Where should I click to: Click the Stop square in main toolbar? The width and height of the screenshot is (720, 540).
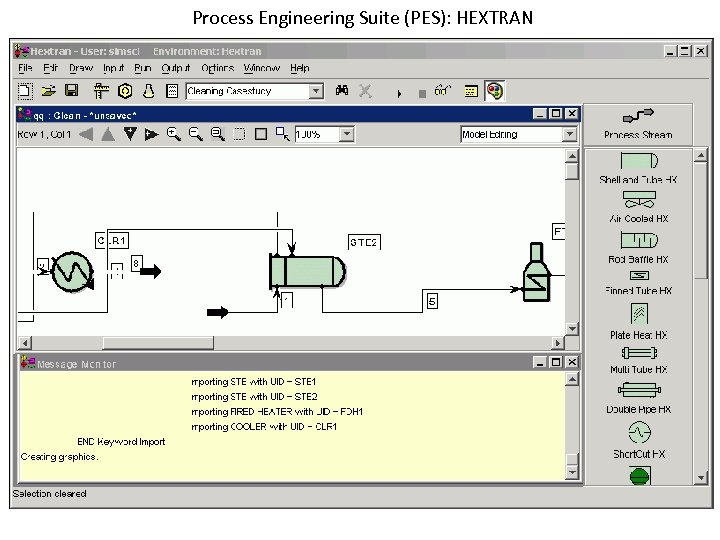pos(422,94)
